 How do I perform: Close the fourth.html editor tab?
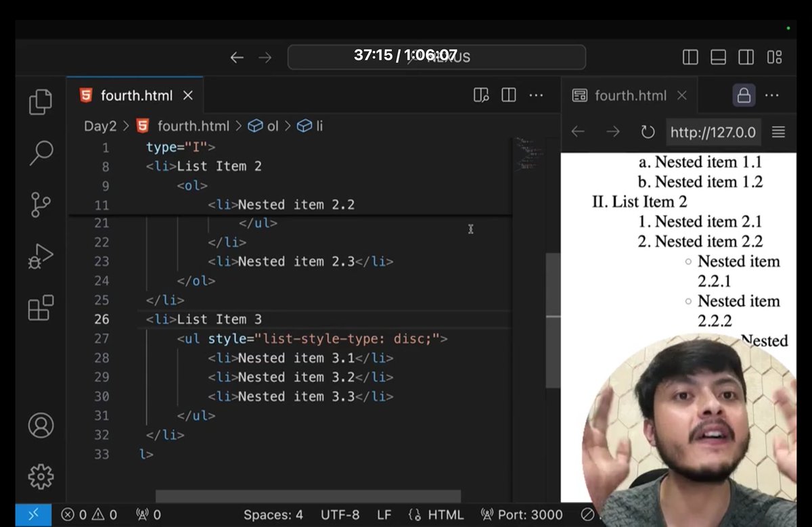coord(188,95)
